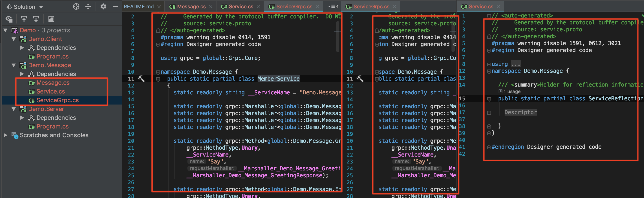Click the hammer icon at line 11
Screen dimensions: 644x198
pos(141,79)
